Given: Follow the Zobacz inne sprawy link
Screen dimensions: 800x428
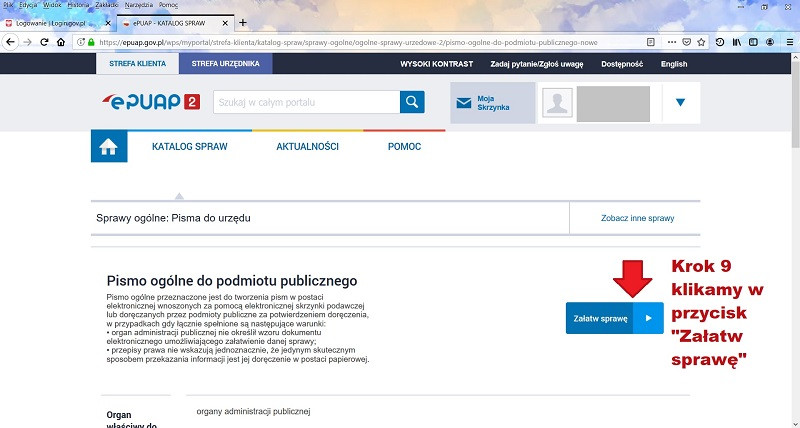Looking at the screenshot, I should [x=636, y=218].
